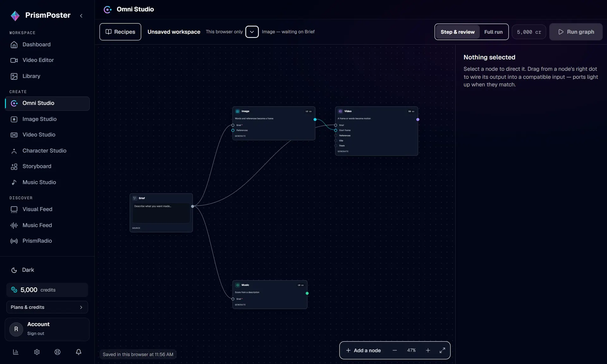Click the Video node Clip input label
This screenshot has width=607, height=364.
coord(341,141)
